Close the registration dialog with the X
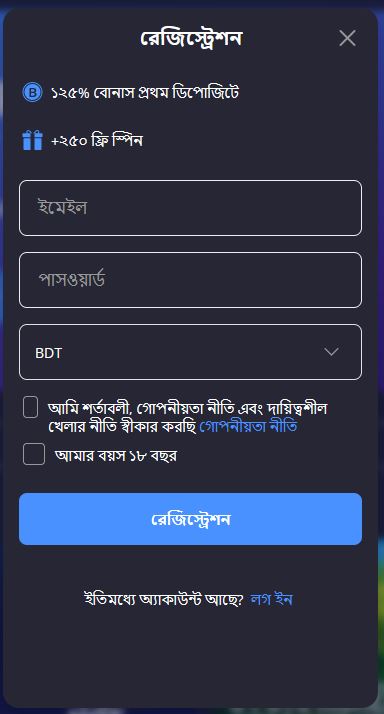This screenshot has width=384, height=714. click(347, 39)
